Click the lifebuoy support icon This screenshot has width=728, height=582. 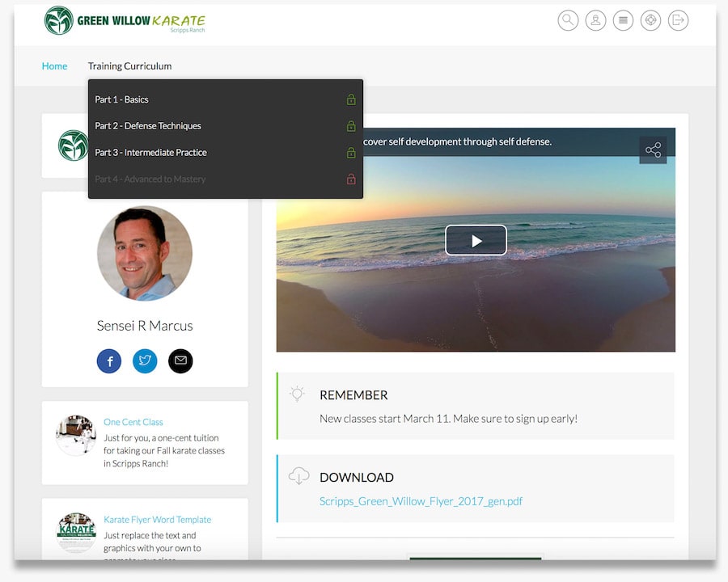(650, 20)
